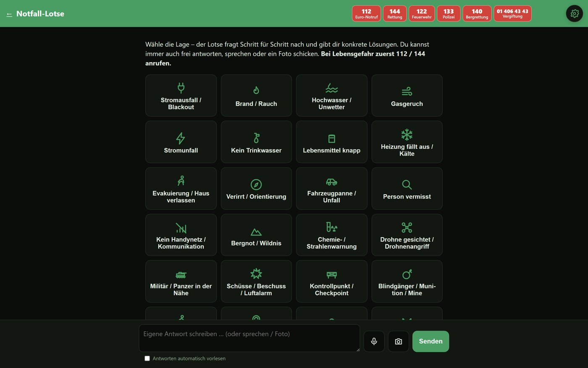Screen dimensions: 588x368
Task: Click the Bergnot / Wildnis label
Action: [256, 243]
